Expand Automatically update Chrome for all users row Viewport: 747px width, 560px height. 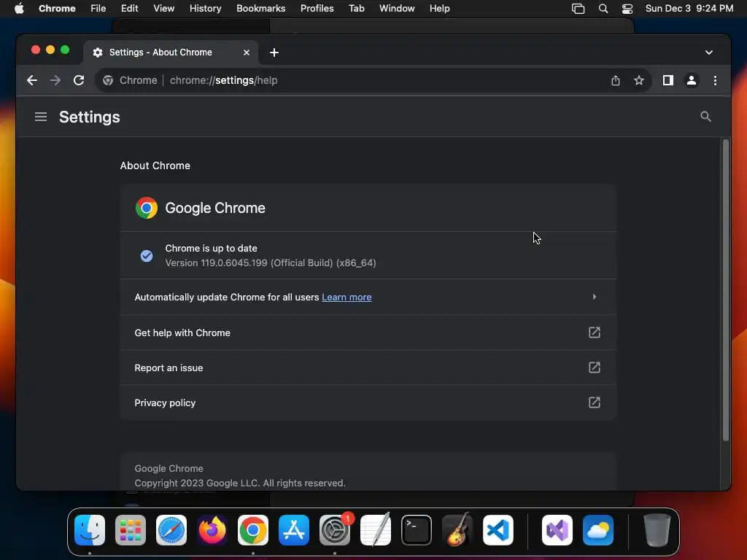click(x=368, y=297)
